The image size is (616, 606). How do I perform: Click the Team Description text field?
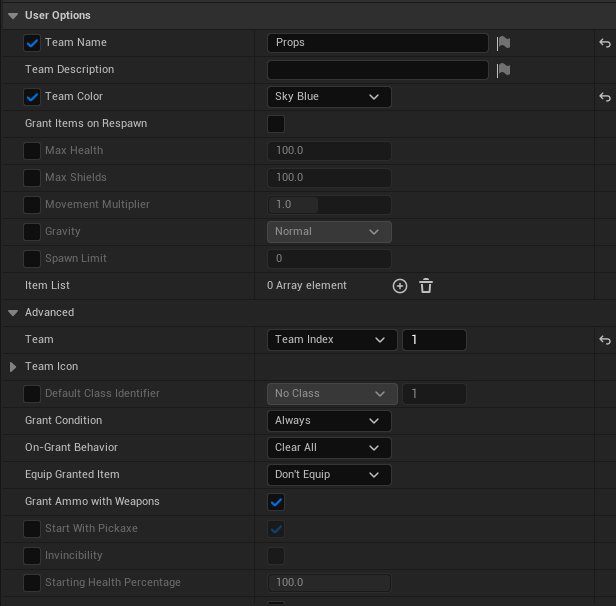coord(378,70)
